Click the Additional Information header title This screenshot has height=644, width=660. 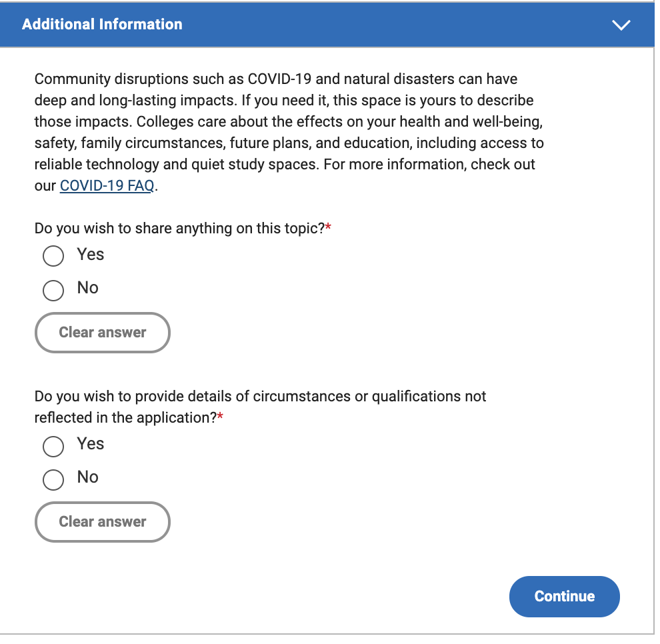point(103,25)
